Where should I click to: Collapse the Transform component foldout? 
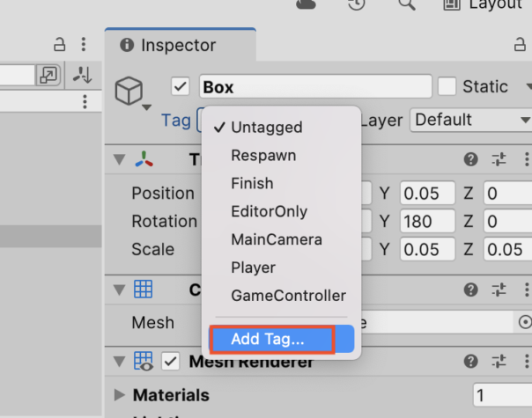click(120, 159)
